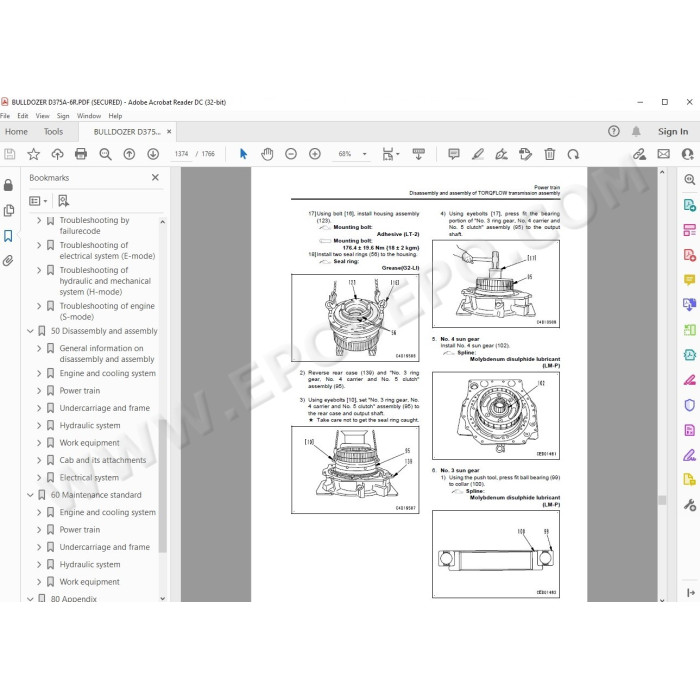Click the Delete trash icon in toolbar
This screenshot has width=700, height=700.
pyautogui.click(x=550, y=154)
